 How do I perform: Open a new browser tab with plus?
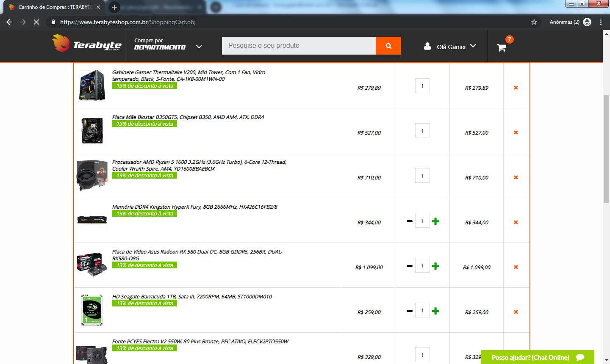pos(114,7)
